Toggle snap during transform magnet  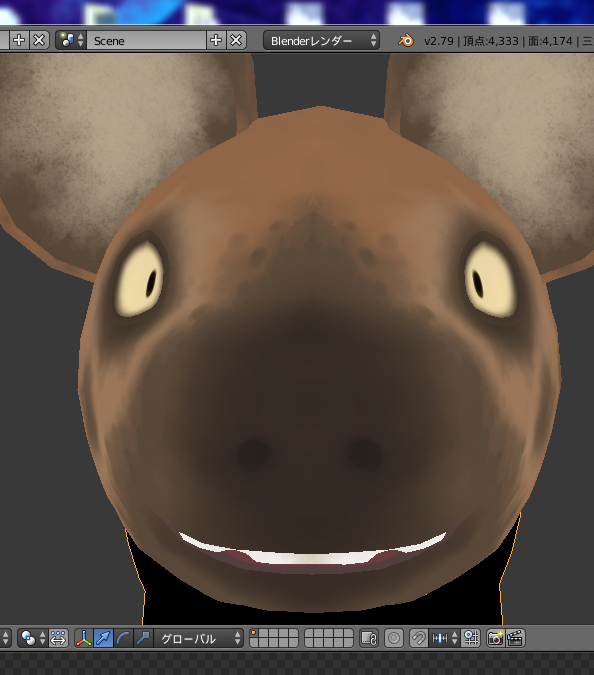[x=418, y=638]
